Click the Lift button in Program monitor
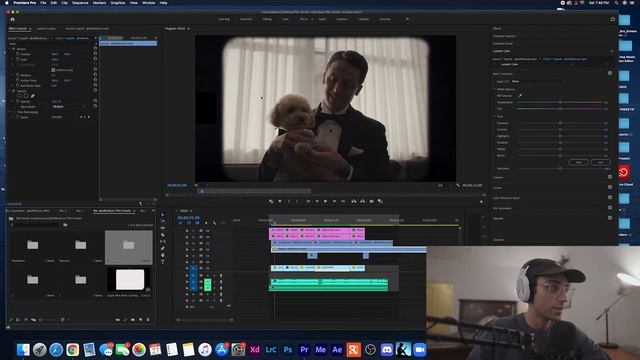The width and height of the screenshot is (640, 360). [353, 201]
